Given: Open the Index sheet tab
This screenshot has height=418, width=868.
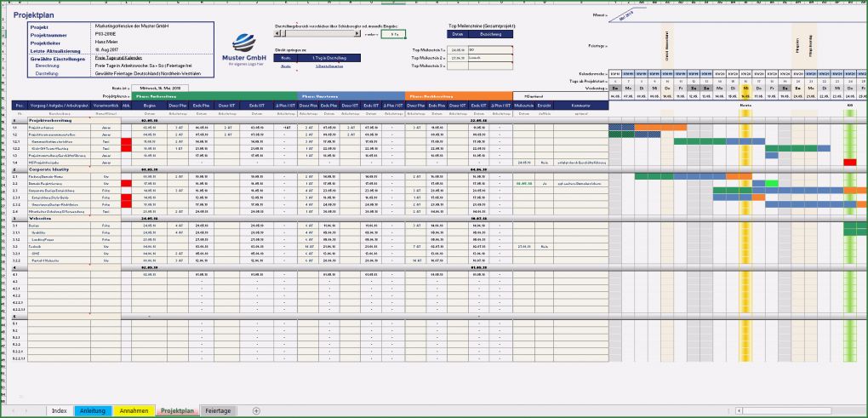Looking at the screenshot, I should pyautogui.click(x=60, y=410).
